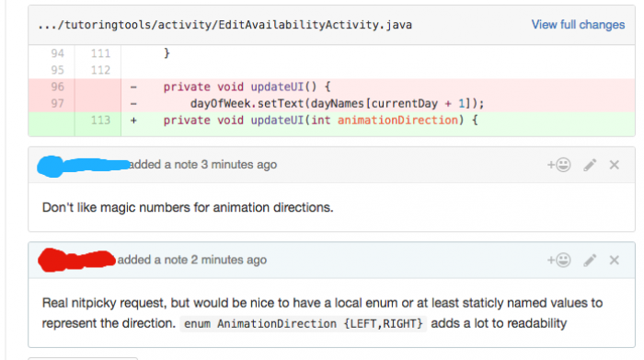This screenshot has width=644, height=360.
Task: Delete the nitpicky request note
Action: 614,261
